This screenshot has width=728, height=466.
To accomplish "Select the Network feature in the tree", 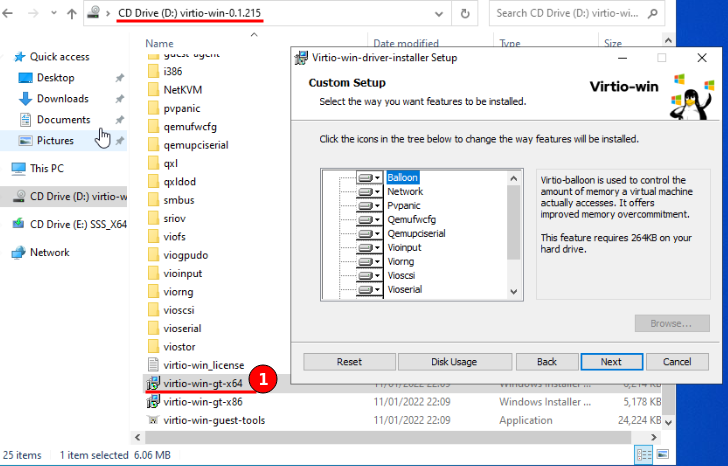I will [x=405, y=192].
